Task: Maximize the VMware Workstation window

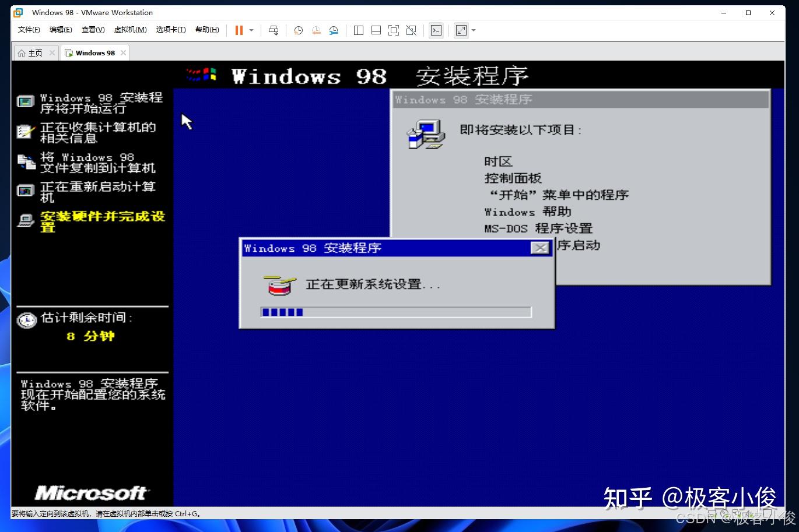Action: [748, 12]
